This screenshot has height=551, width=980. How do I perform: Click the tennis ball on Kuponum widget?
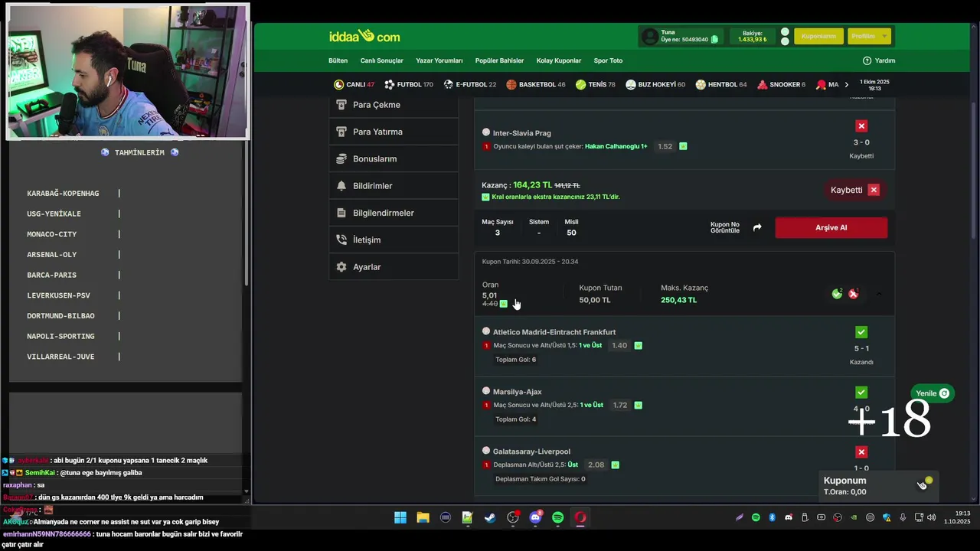point(929,481)
